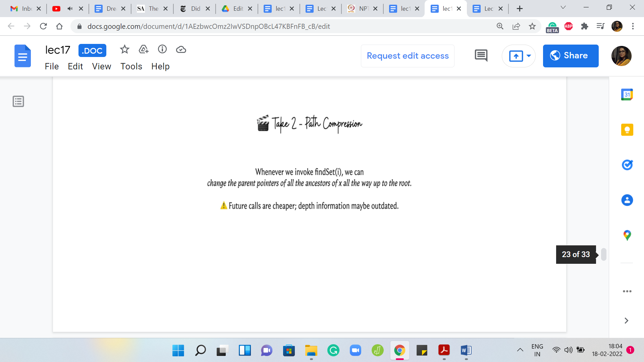This screenshot has width=644, height=362.
Task: Open Google Keep side panel
Action: [x=627, y=130]
